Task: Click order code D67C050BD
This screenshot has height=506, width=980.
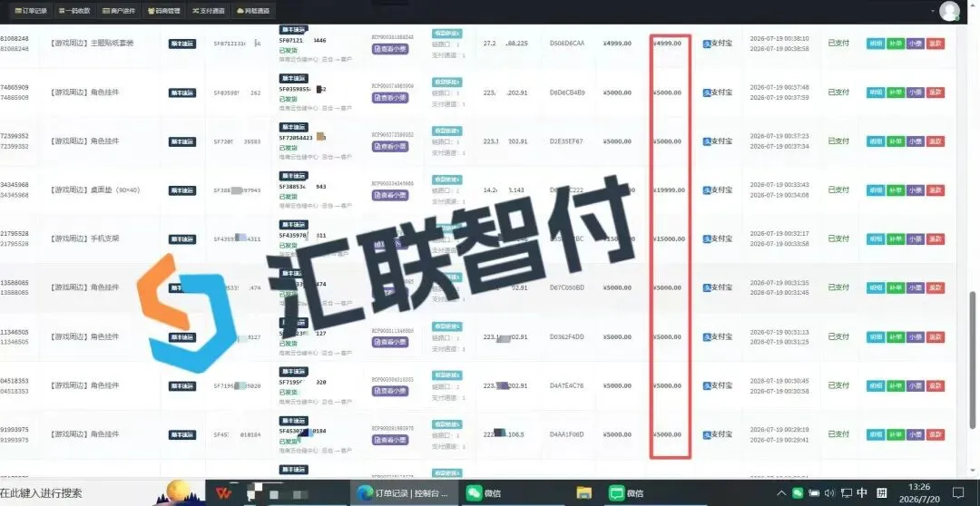Action: [x=567, y=288]
